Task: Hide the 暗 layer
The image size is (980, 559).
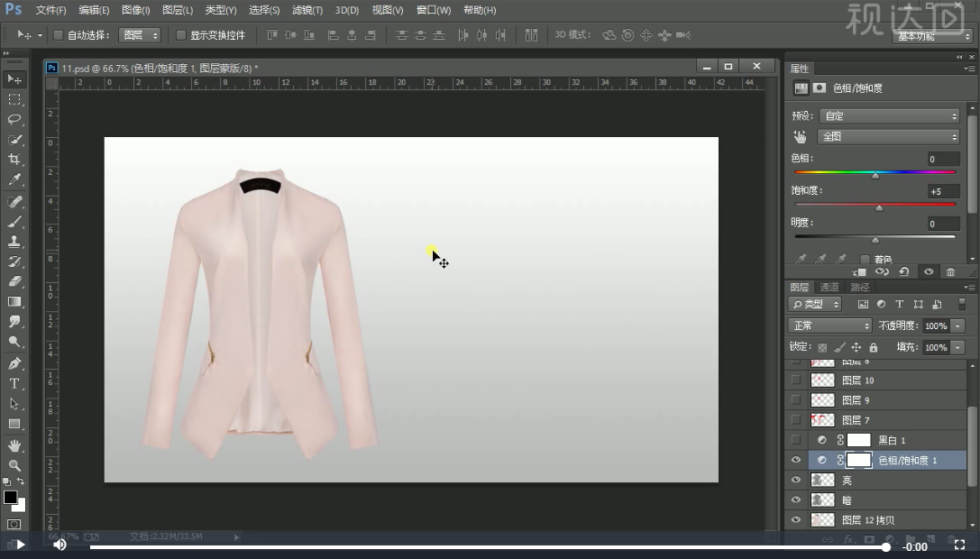Action: click(x=795, y=499)
